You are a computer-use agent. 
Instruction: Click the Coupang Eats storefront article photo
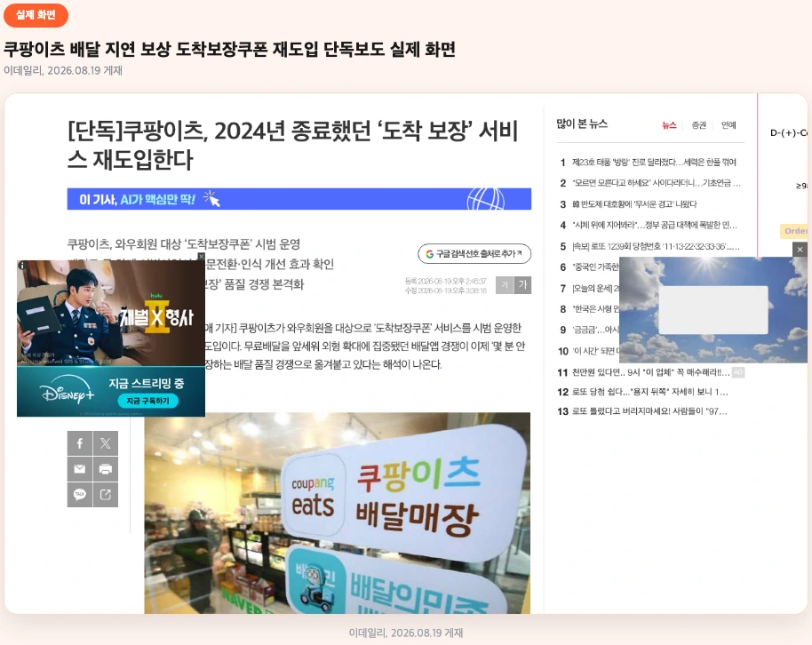[x=337, y=513]
